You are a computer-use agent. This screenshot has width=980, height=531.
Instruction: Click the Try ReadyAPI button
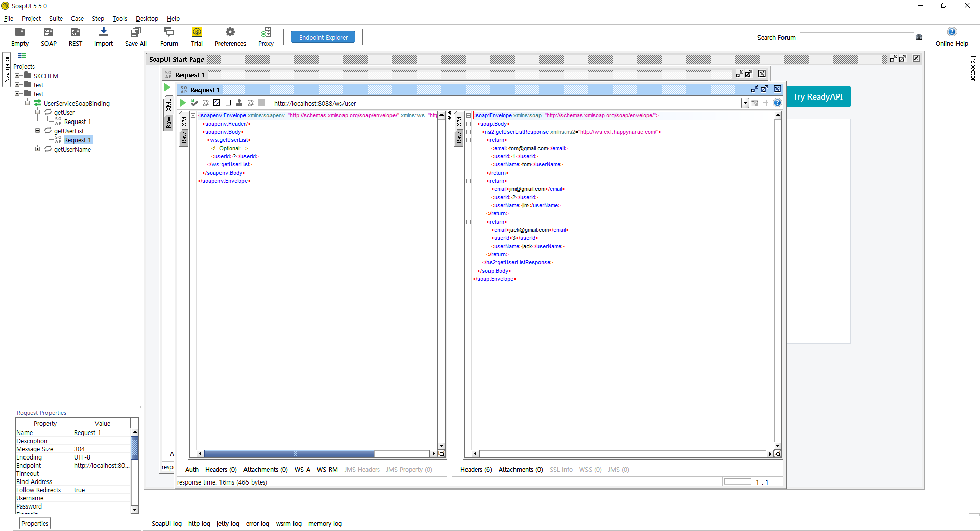[x=818, y=96]
